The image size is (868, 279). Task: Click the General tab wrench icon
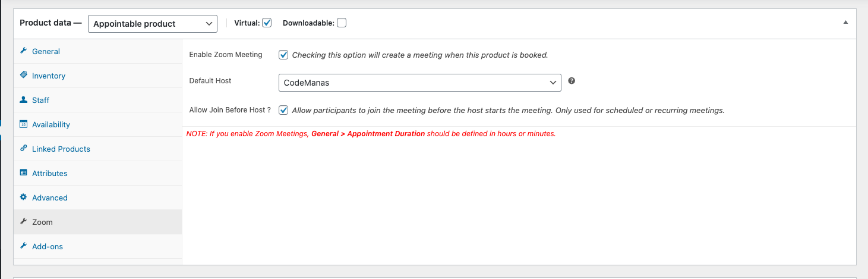pyautogui.click(x=24, y=51)
